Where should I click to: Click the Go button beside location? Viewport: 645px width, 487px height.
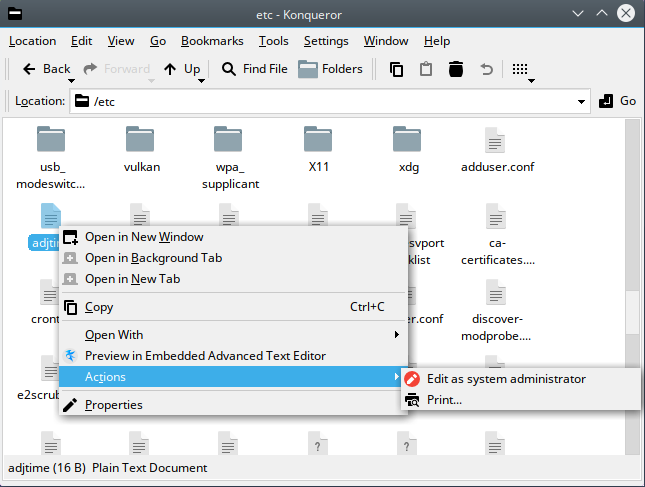click(x=617, y=101)
